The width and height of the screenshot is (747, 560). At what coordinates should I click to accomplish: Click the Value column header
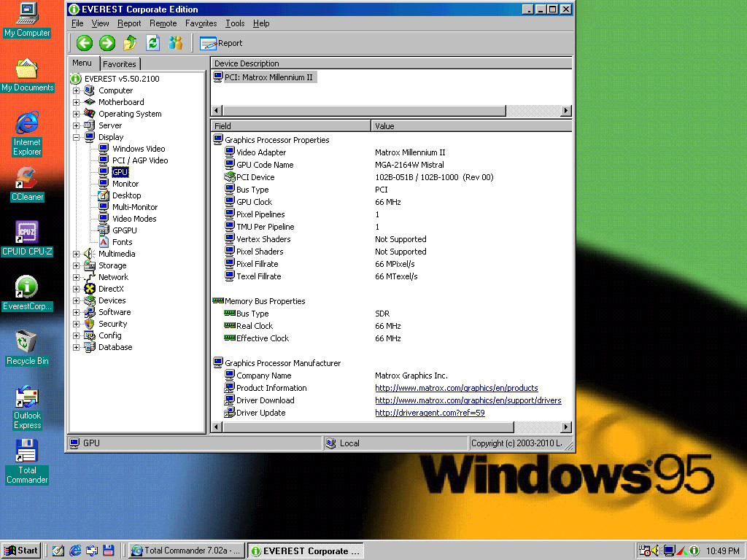click(x=471, y=126)
